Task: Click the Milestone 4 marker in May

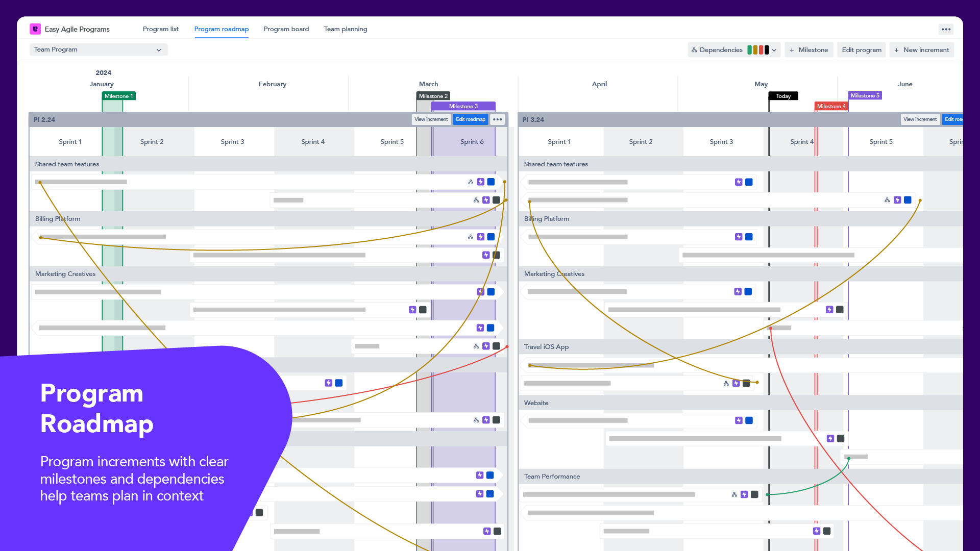Action: [831, 106]
